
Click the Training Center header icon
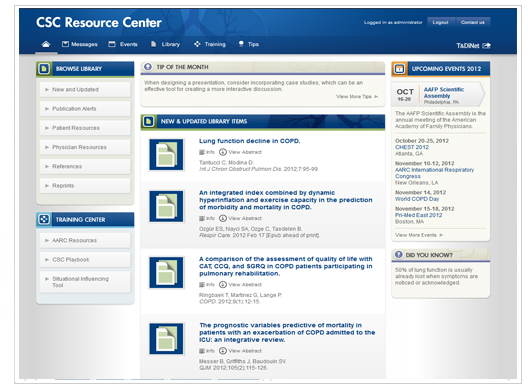44,220
